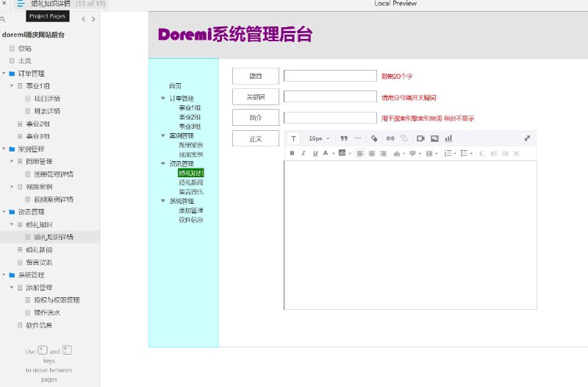The height and width of the screenshot is (387, 588).
Task: Collapse the 图册管理 page in the sidebar
Action: point(12,161)
